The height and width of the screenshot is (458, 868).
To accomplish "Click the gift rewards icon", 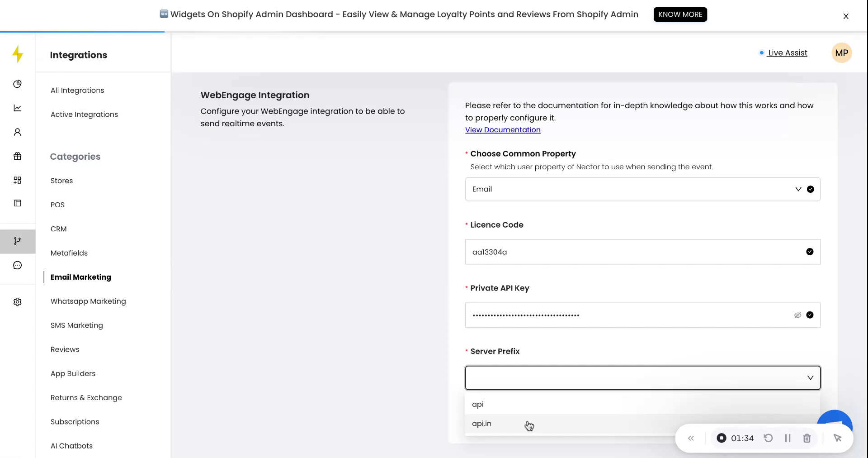I will click(x=17, y=156).
